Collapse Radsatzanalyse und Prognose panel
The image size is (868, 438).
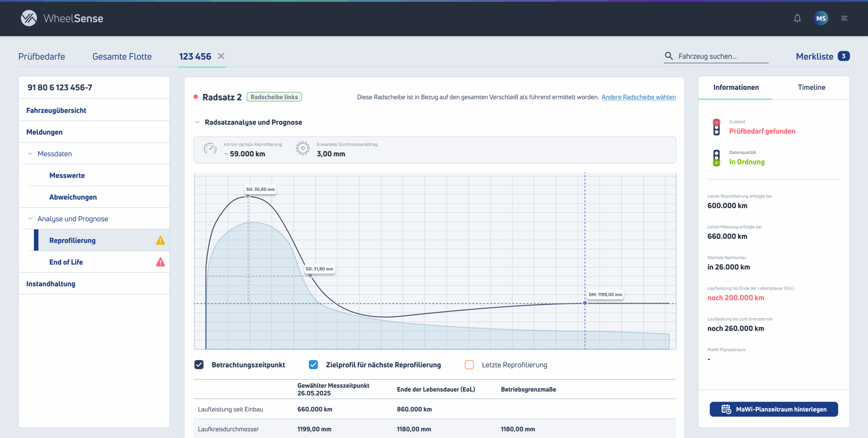coord(197,122)
